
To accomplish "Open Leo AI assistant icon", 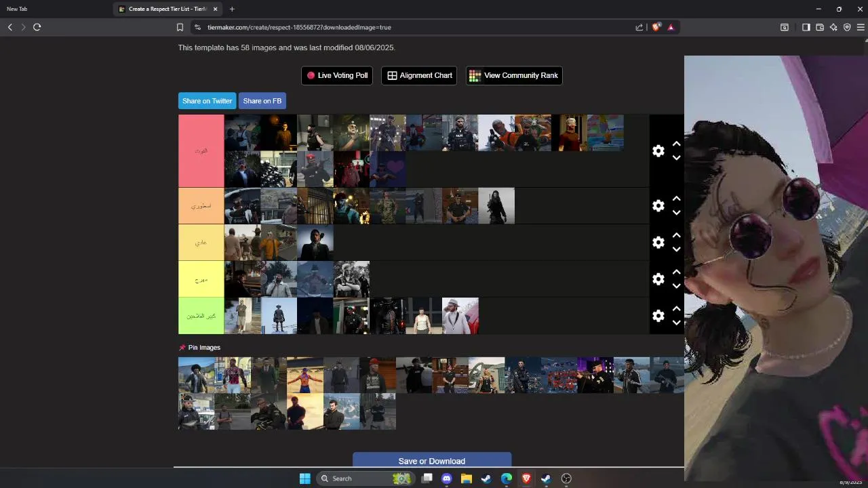I will (x=833, y=27).
